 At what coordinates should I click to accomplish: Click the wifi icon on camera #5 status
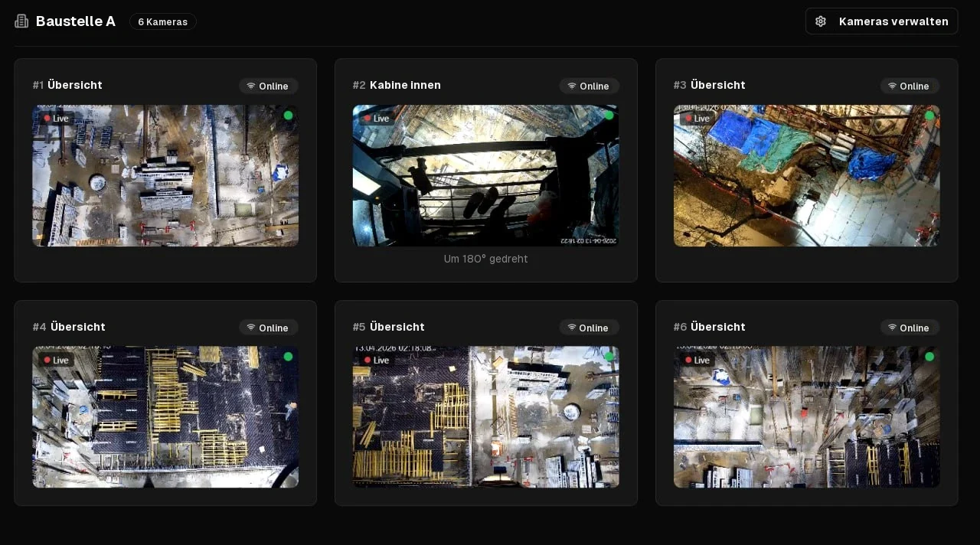point(571,328)
